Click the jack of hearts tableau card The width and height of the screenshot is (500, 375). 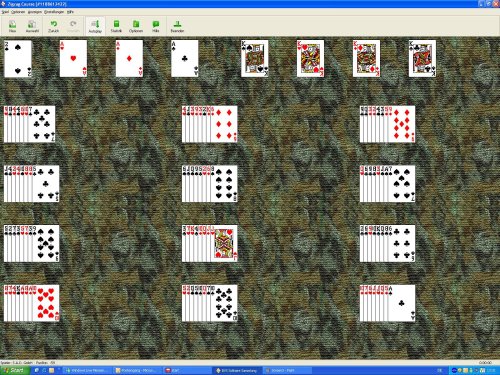(224, 243)
